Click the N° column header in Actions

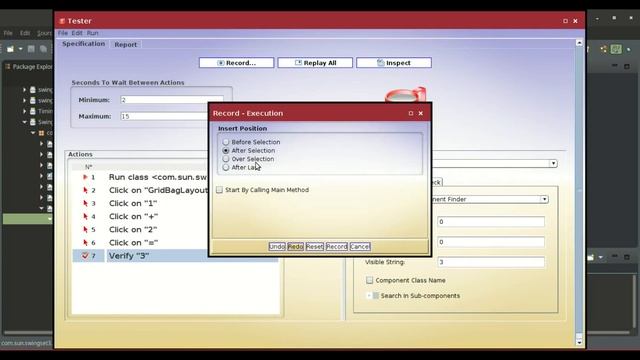point(89,167)
